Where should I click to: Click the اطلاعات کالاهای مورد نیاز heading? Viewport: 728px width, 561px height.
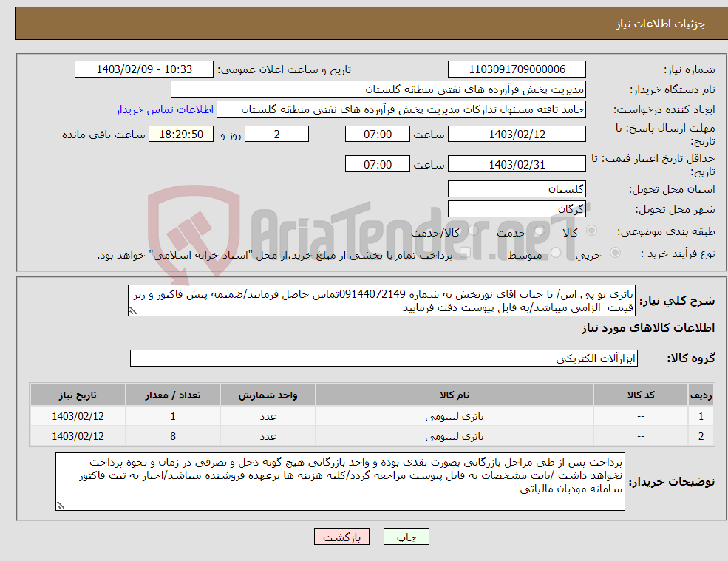coord(648,328)
